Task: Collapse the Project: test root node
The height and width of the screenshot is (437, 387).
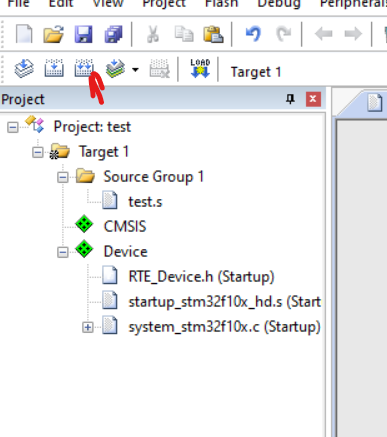Action: click(x=13, y=127)
